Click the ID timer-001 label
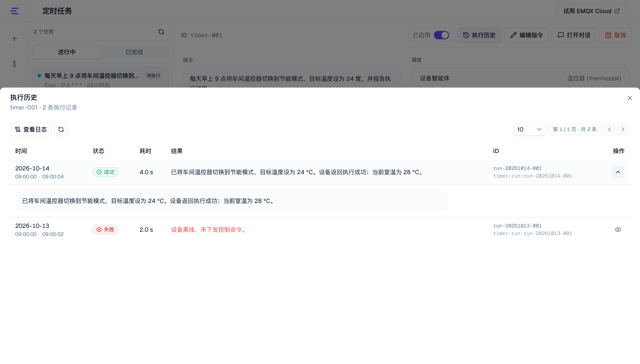 (201, 35)
